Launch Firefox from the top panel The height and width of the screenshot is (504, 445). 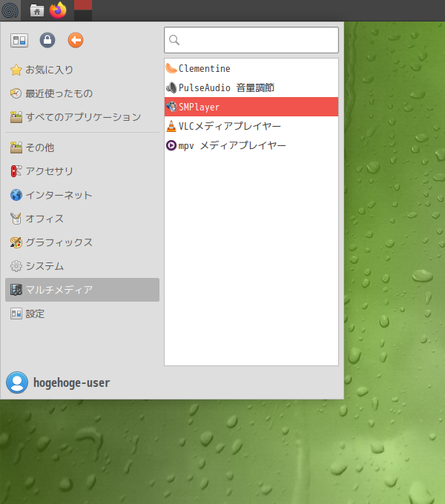[58, 10]
